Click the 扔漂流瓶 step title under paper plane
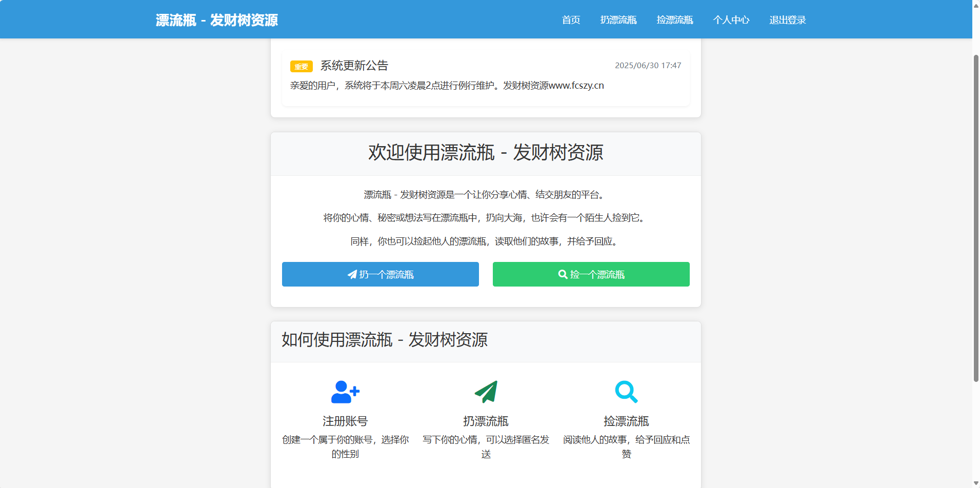Image resolution: width=980 pixels, height=488 pixels. [x=486, y=421]
